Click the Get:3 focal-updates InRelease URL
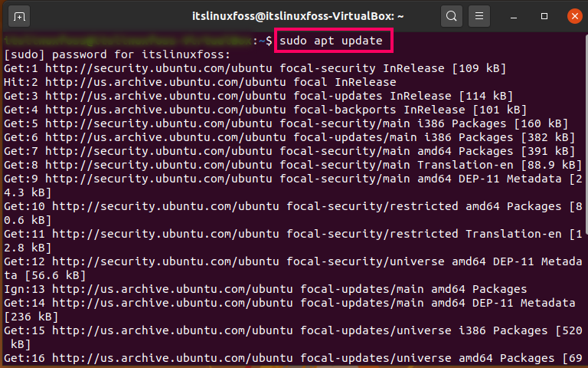Screen dimensions: 588x368 pos(165,96)
